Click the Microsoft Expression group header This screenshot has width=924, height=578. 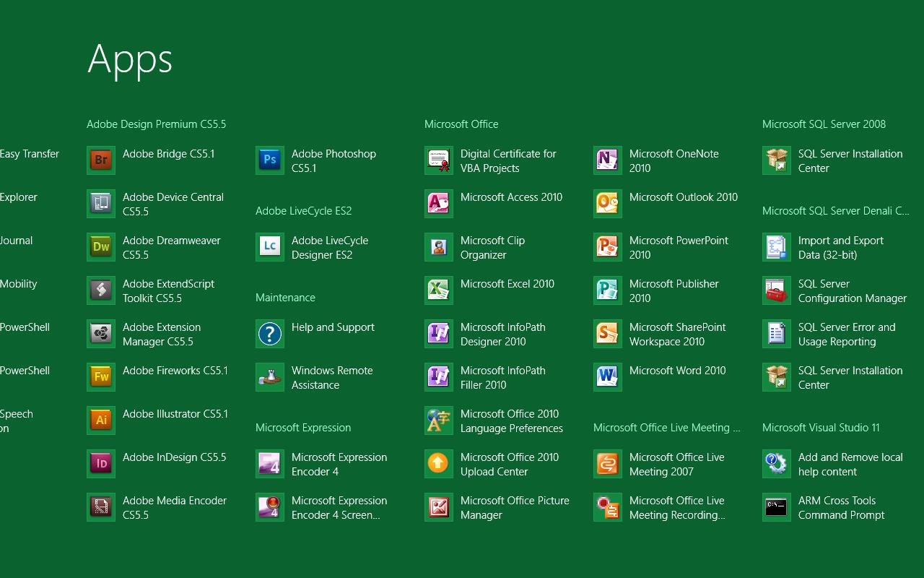(x=303, y=428)
